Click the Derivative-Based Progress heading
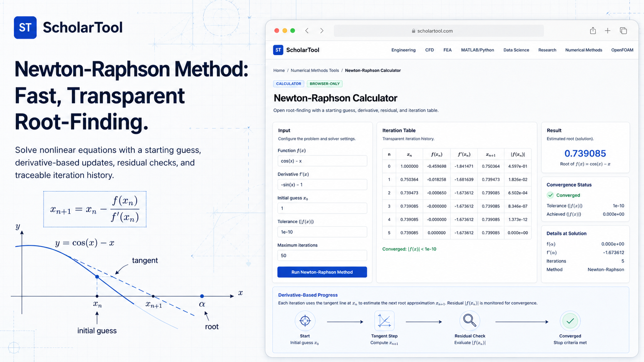 (x=308, y=295)
